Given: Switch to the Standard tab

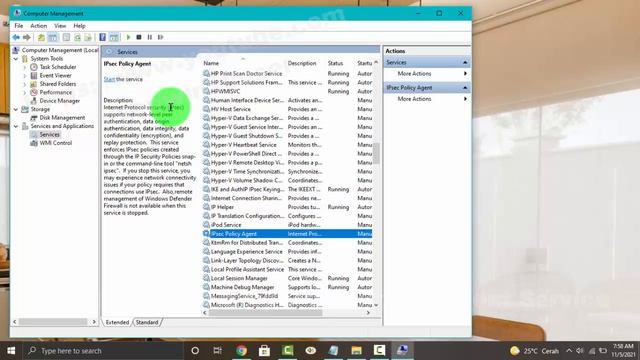Looking at the screenshot, I should 147,322.
